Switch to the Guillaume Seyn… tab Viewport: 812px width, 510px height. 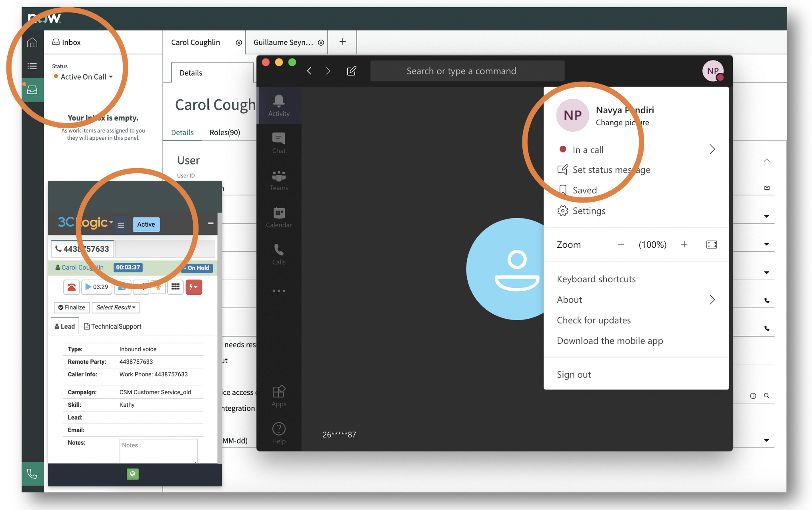283,42
